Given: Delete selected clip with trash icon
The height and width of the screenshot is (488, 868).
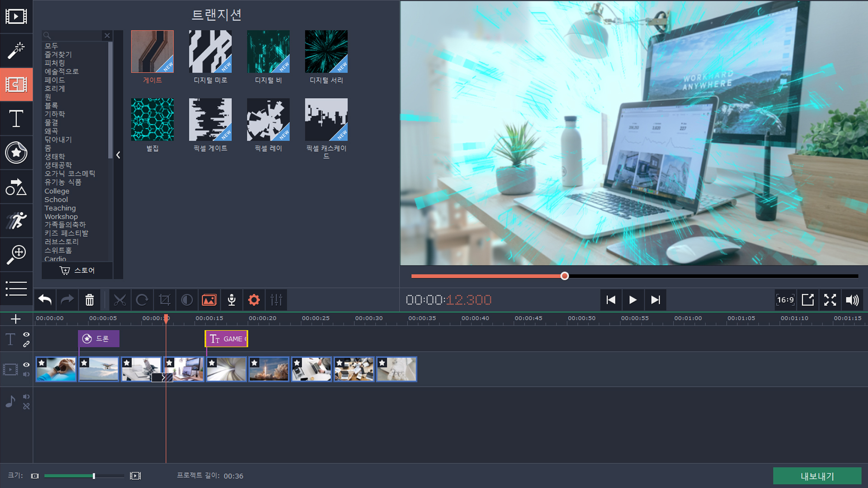Looking at the screenshot, I should tap(90, 300).
